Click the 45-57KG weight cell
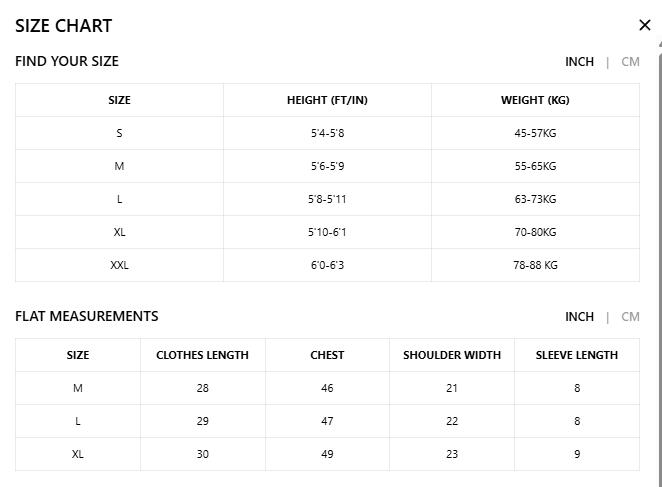 click(x=535, y=133)
